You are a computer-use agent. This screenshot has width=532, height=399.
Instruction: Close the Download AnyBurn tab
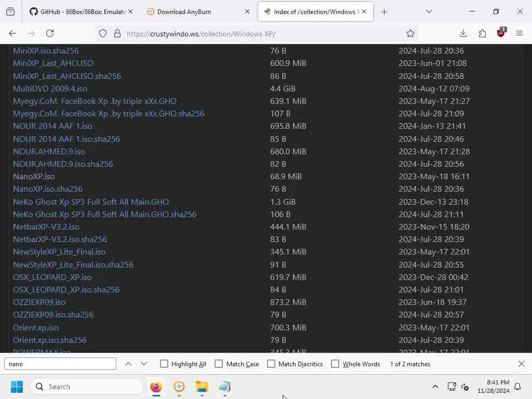(247, 11)
